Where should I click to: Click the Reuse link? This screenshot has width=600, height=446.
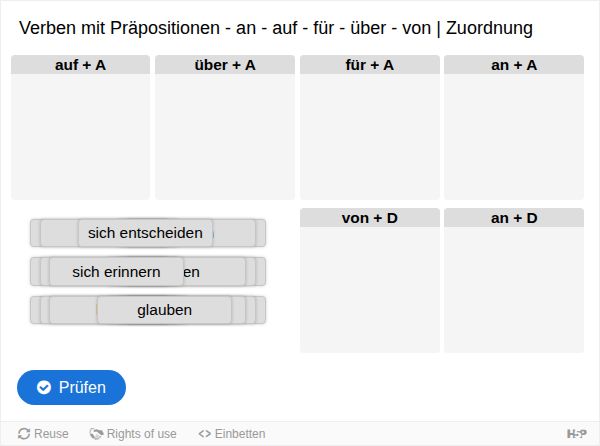tap(43, 434)
